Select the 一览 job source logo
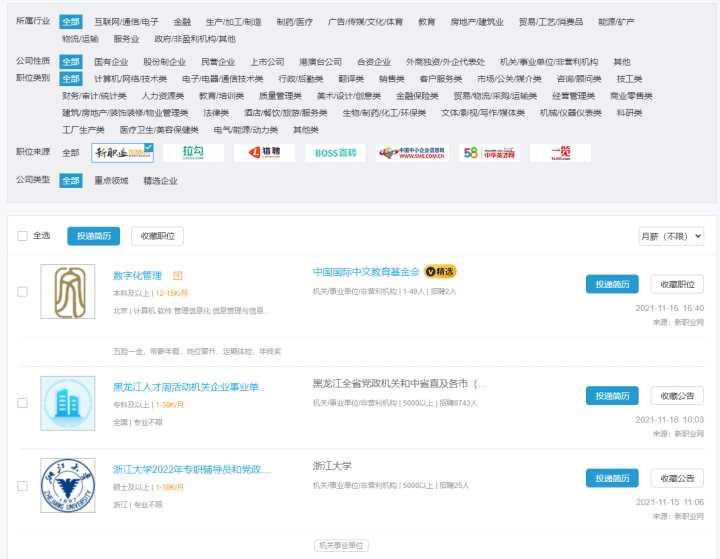 560,152
